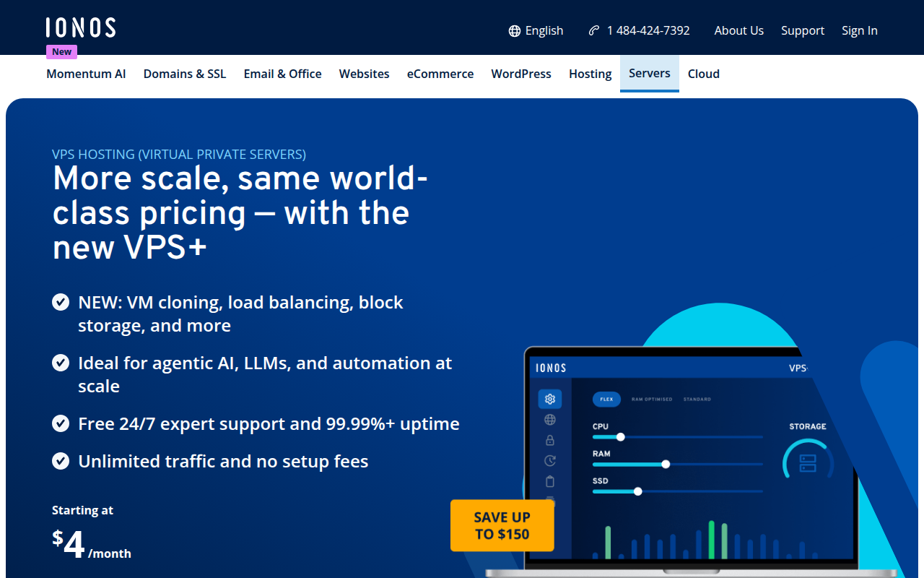924x578 pixels.
Task: Click the VPS HOSTING (VIRTUAL PRIVATE SERVERS) text
Action: (x=179, y=154)
